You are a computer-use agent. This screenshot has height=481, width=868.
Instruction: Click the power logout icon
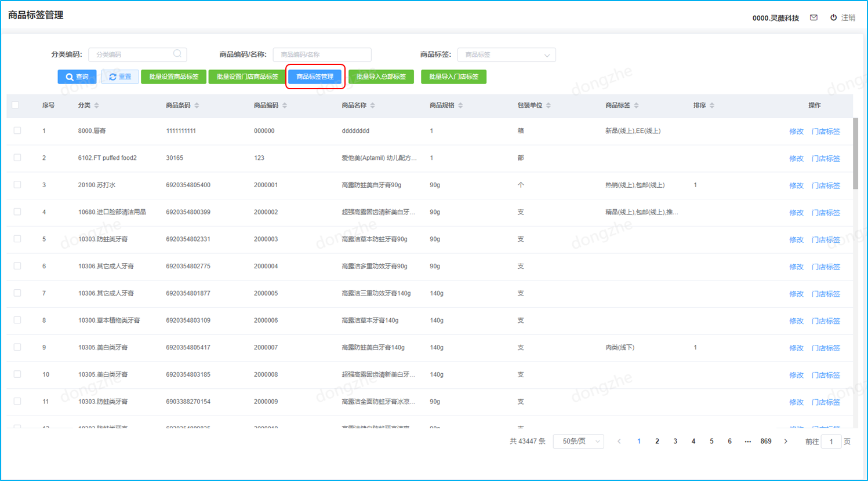pos(833,17)
